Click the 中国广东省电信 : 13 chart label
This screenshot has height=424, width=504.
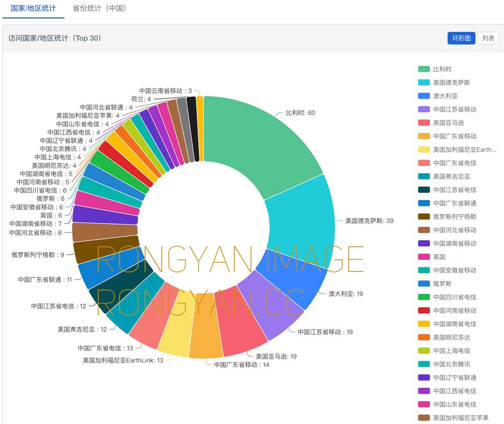click(105, 348)
